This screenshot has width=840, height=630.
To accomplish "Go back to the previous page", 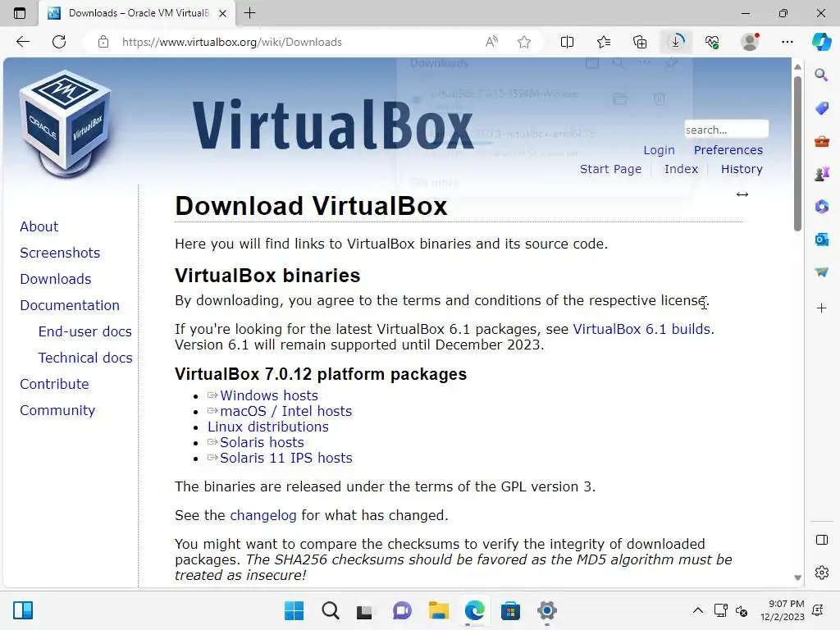I will coord(23,42).
